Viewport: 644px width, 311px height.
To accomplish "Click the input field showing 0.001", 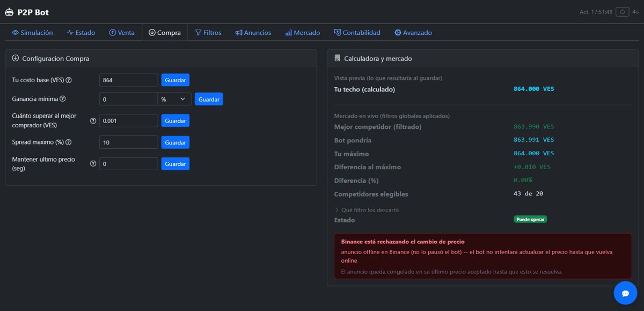I will 129,121.
